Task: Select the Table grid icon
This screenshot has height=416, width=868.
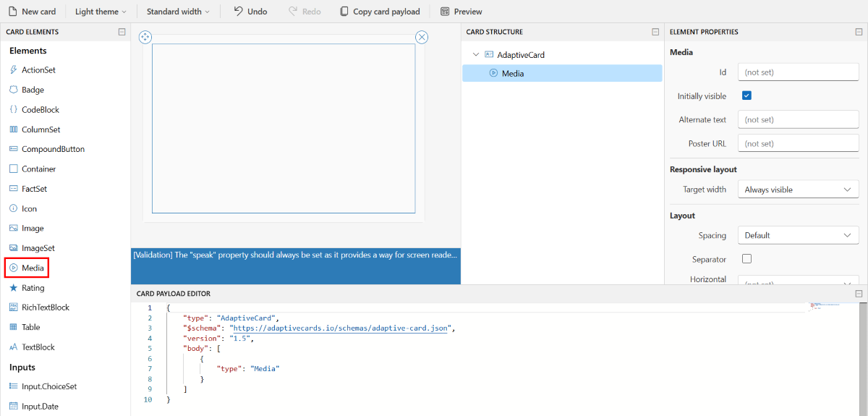Action: (14, 327)
